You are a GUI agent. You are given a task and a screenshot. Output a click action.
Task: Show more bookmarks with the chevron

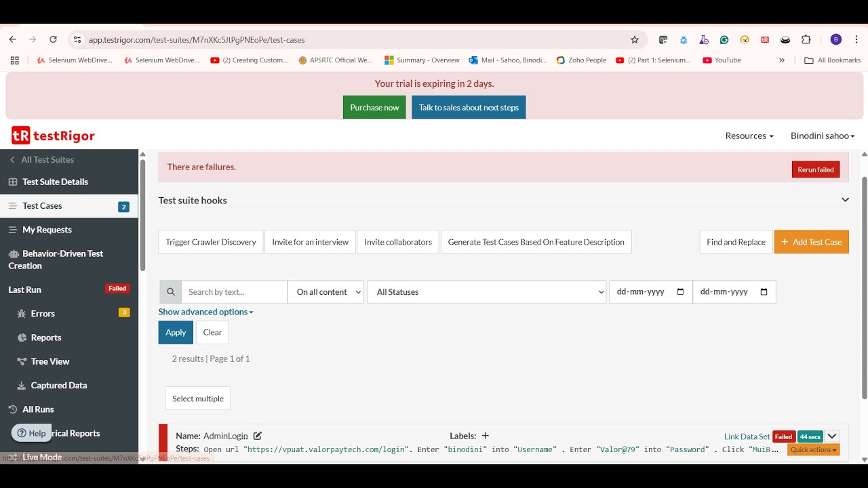(x=782, y=60)
